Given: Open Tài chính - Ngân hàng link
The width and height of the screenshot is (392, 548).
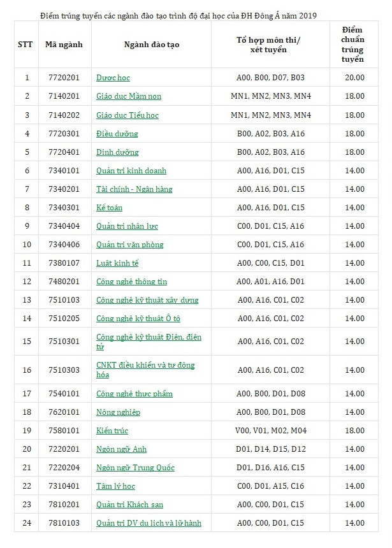Looking at the screenshot, I should pos(134,189).
